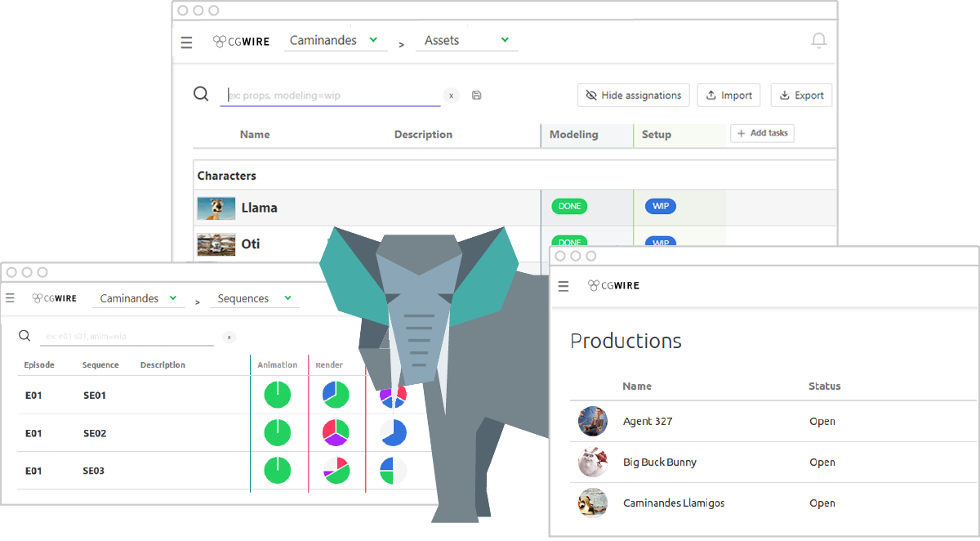Open the Big Buck Bunny production
The width and height of the screenshot is (980, 541).
coord(659,463)
